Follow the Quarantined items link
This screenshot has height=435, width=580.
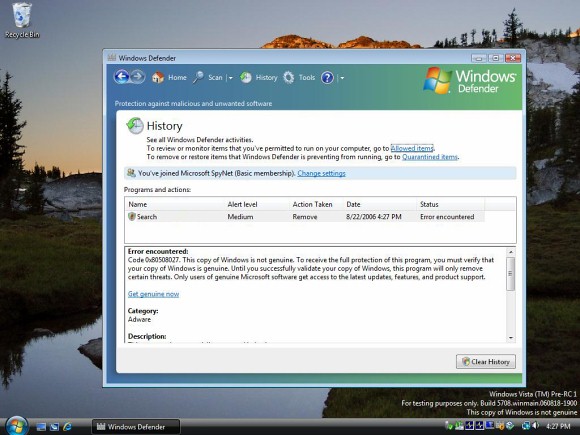[x=430, y=157]
